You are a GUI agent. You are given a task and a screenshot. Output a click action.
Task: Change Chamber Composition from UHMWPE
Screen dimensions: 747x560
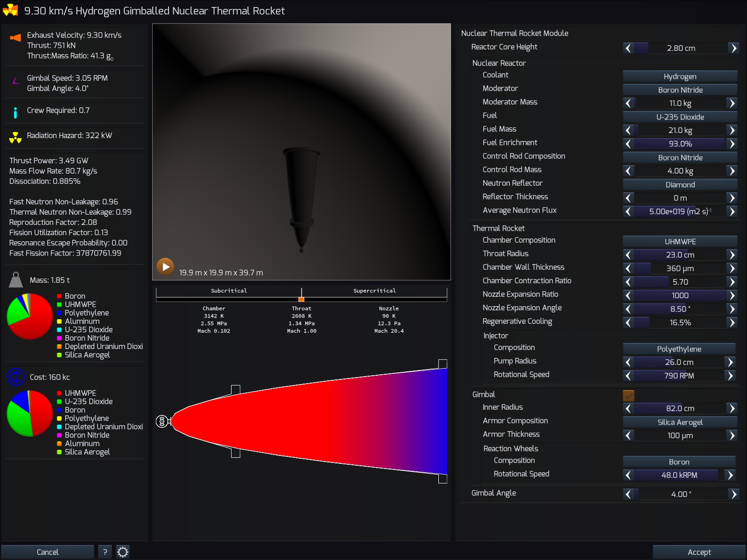(680, 242)
